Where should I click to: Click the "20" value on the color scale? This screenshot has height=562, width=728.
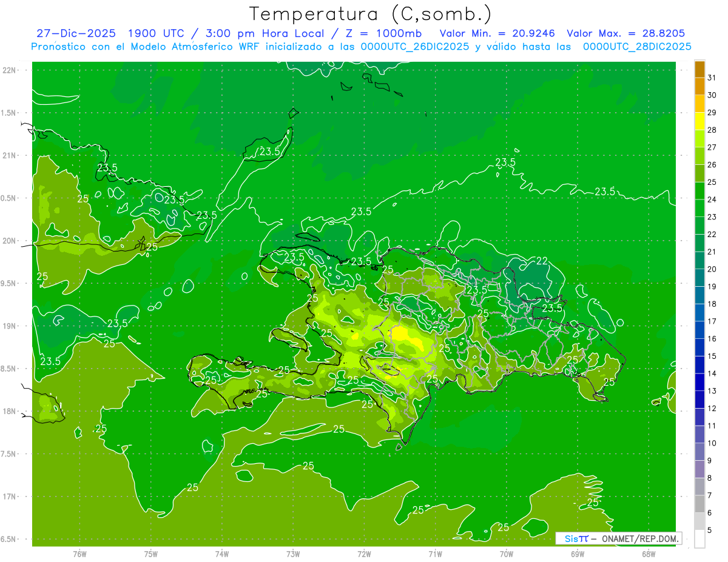coord(712,269)
